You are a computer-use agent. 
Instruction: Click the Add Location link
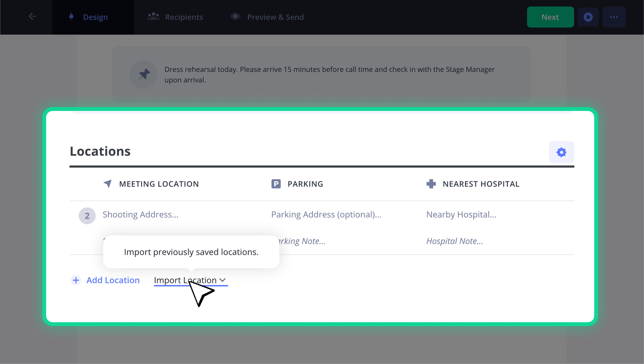(113, 280)
